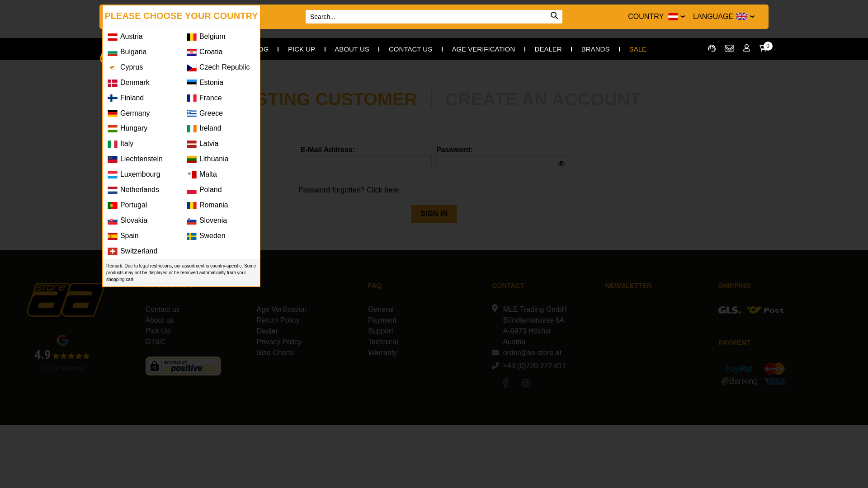868x488 pixels.
Task: Open the shopping cart icon
Action: (x=763, y=48)
